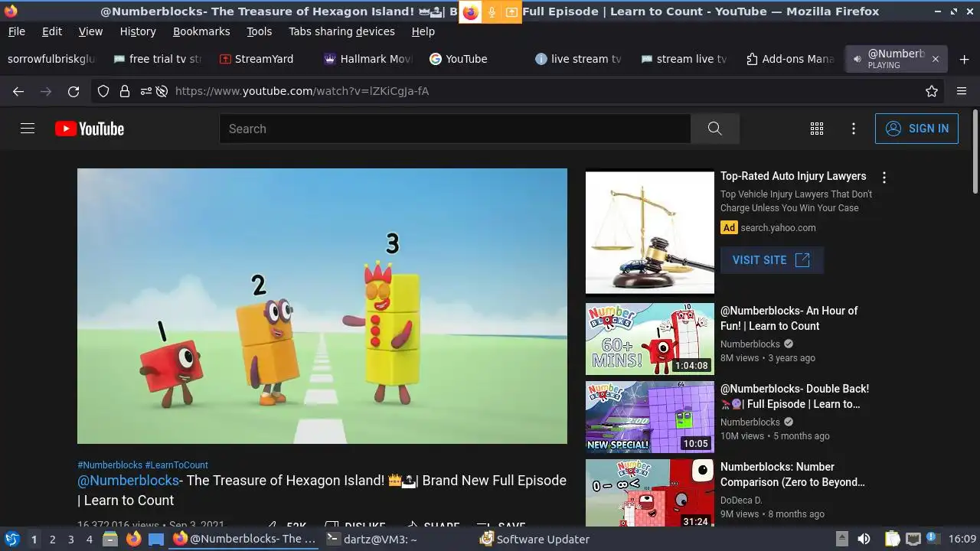
Task: Click the microphone sharing indicator
Action: [492, 11]
